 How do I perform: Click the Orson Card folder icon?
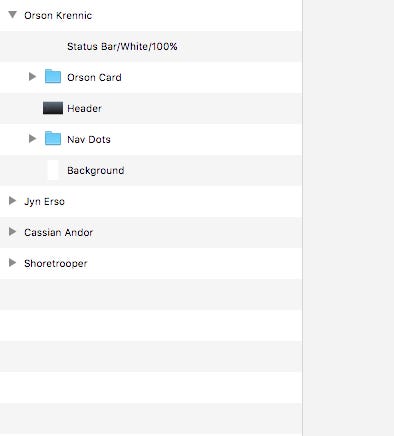tap(53, 76)
